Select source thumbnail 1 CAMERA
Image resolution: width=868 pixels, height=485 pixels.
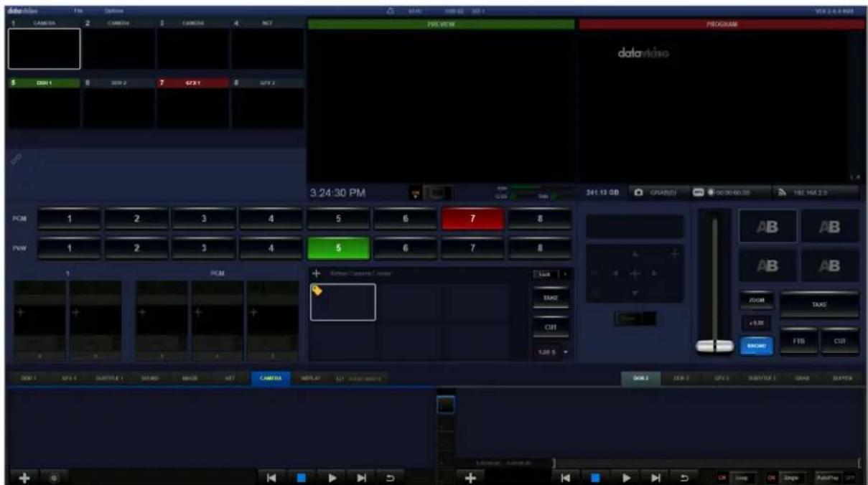[44, 49]
